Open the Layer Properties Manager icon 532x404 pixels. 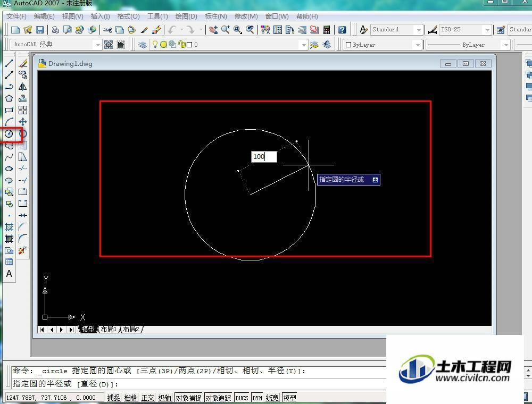coord(143,45)
